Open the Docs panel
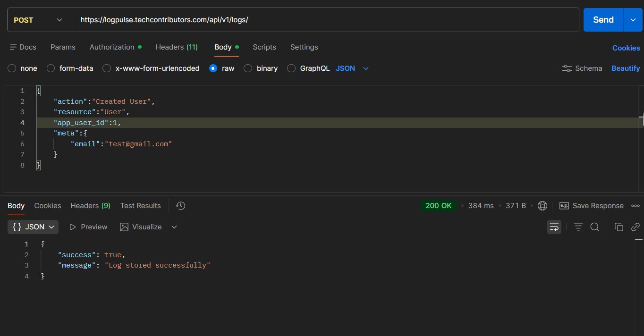Screen dimensions: 644x336 coord(23,47)
